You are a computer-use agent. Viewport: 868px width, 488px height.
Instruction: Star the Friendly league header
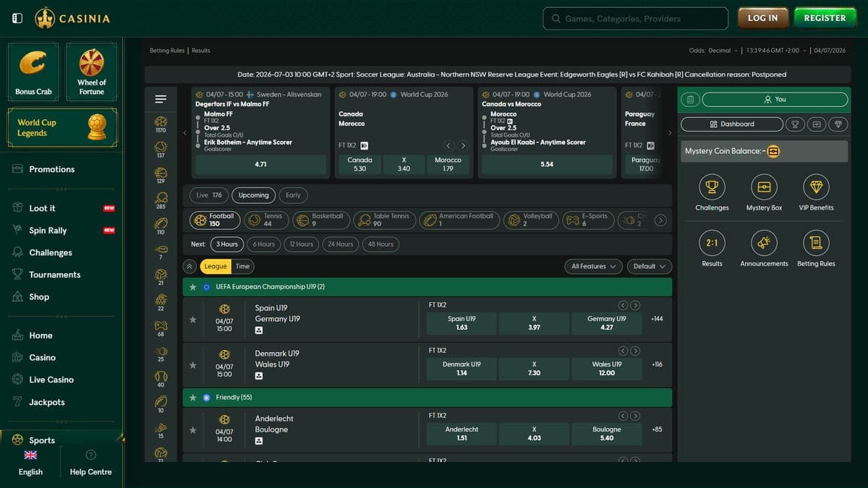192,398
